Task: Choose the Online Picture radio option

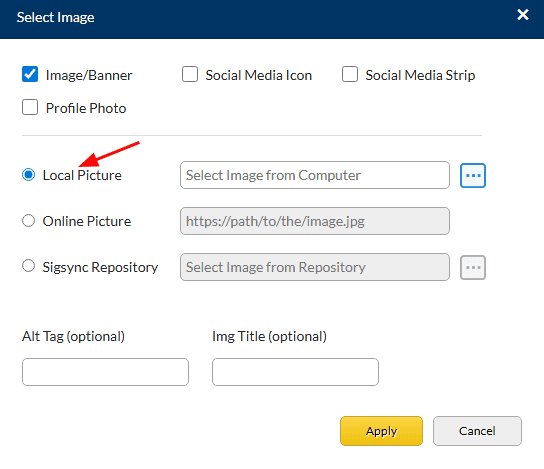Action: 28,221
